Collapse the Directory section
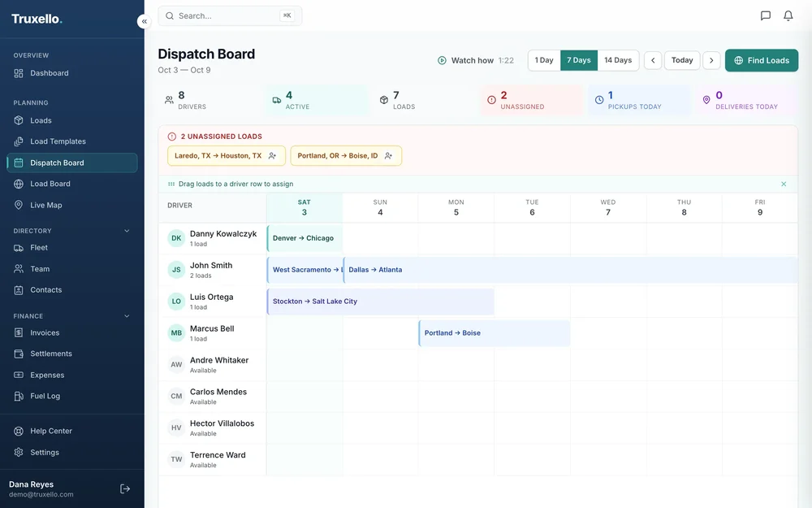The image size is (812, 508). (127, 231)
